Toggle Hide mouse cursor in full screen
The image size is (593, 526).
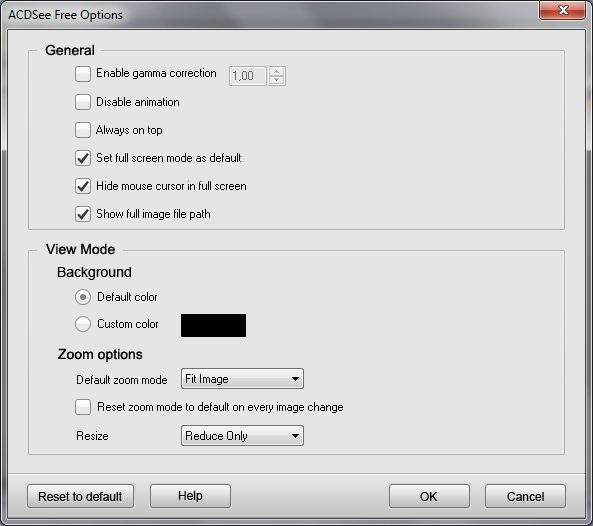click(x=83, y=186)
